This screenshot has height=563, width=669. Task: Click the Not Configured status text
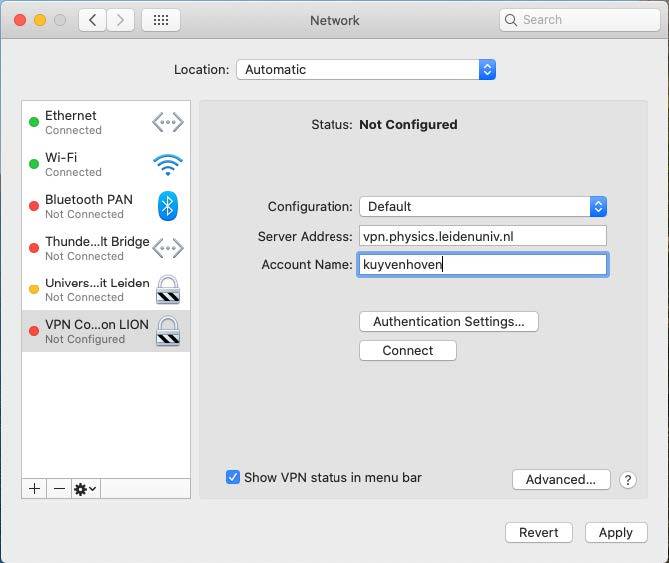click(408, 125)
